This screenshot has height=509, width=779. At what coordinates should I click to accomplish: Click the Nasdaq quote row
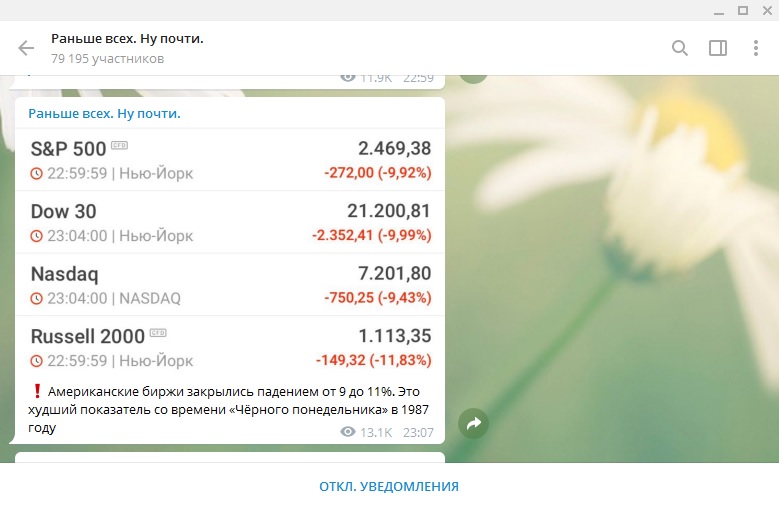tap(230, 285)
